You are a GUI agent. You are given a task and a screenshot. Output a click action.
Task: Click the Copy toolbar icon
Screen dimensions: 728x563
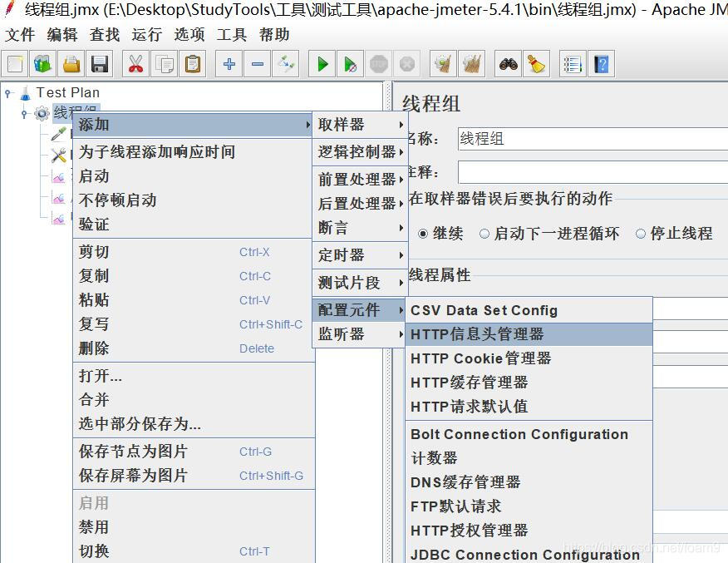click(x=164, y=64)
